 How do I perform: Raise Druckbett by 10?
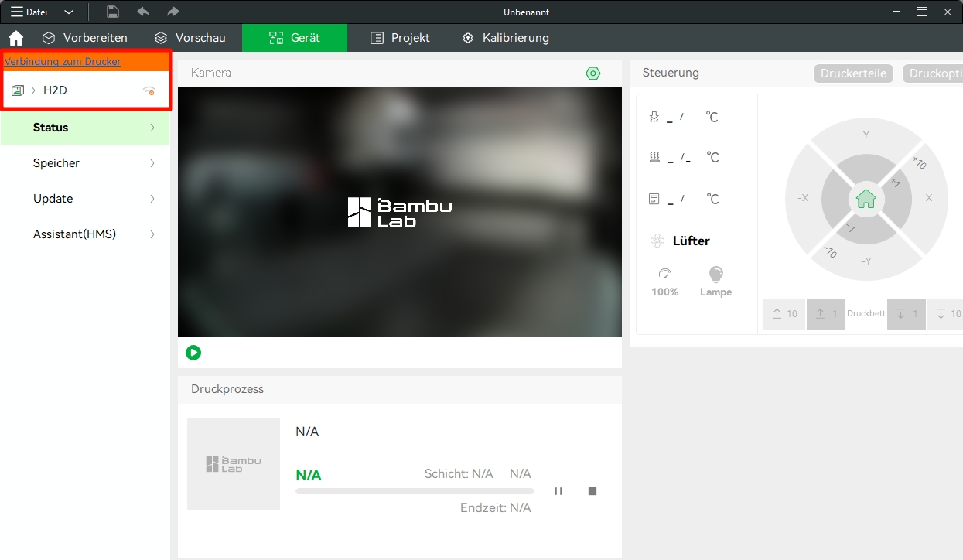pos(784,314)
